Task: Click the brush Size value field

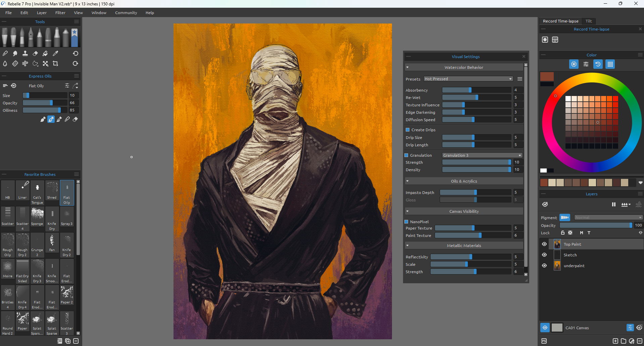Action: coord(73,95)
